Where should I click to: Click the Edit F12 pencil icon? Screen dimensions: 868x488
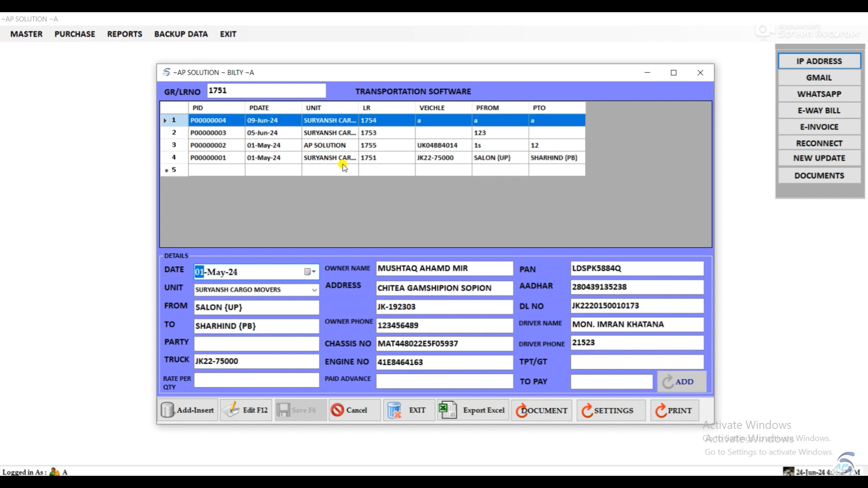(231, 410)
